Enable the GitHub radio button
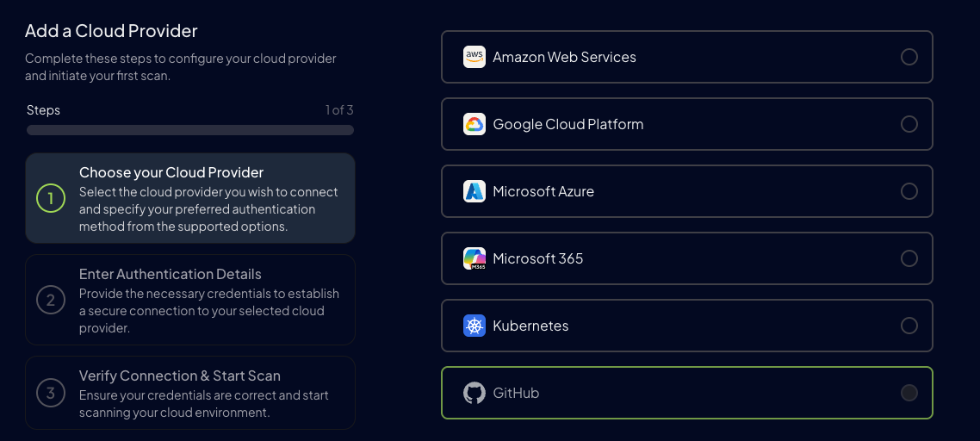The width and height of the screenshot is (980, 441). click(x=909, y=393)
